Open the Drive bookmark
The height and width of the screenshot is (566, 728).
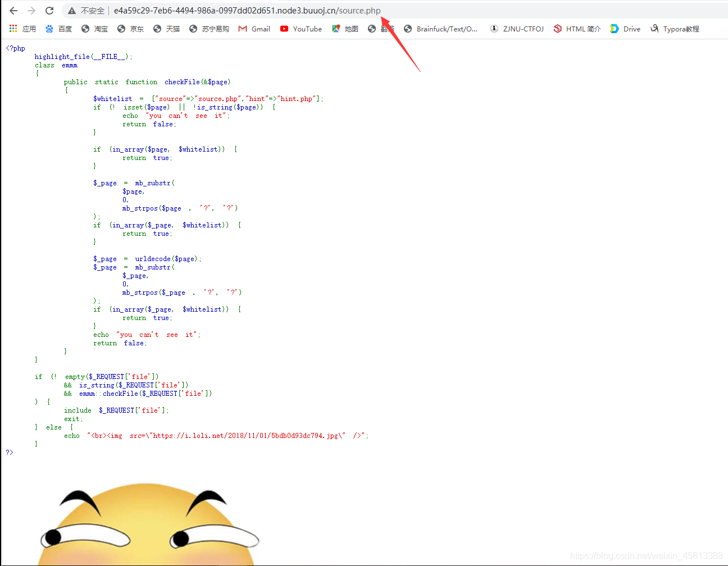[625, 29]
